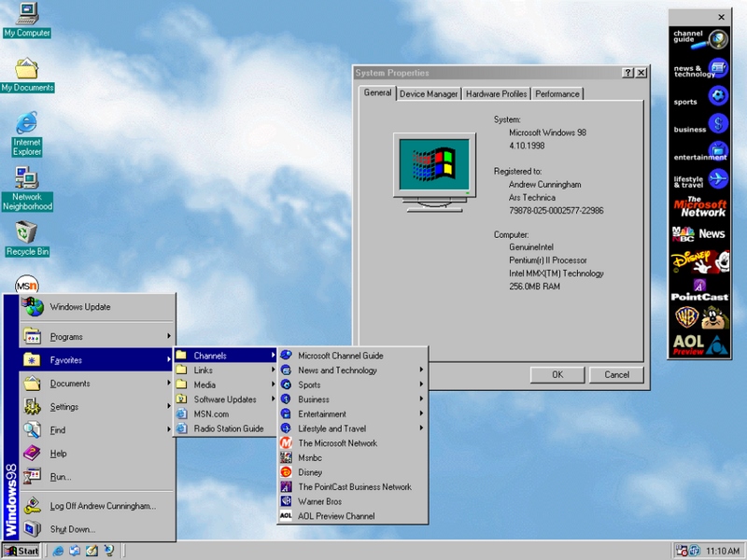Switch to the Performance tab

tap(558, 93)
